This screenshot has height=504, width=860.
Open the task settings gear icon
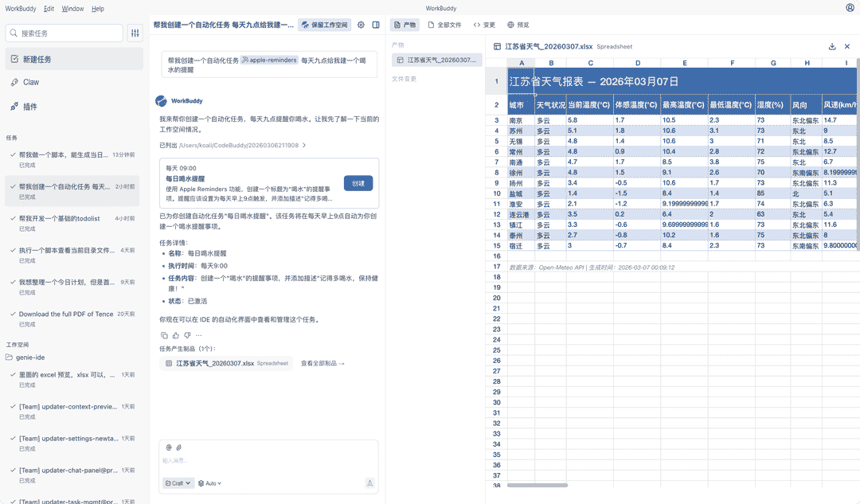coord(361,25)
